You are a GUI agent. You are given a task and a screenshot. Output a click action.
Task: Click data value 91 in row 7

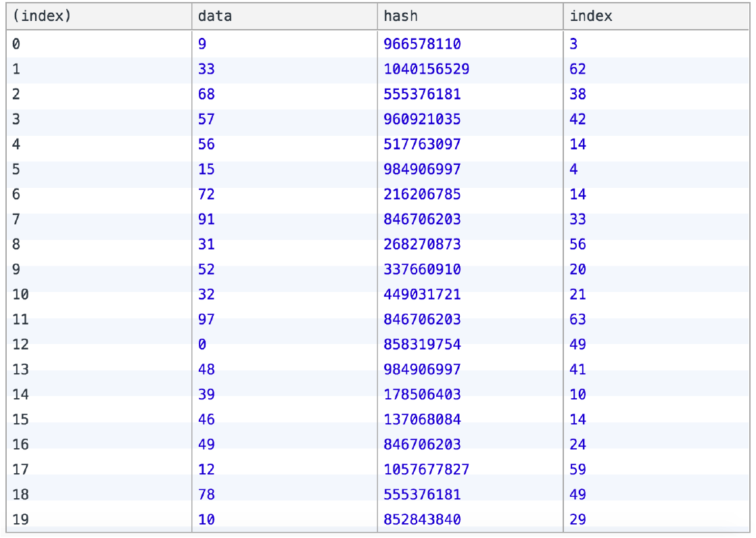point(206,220)
